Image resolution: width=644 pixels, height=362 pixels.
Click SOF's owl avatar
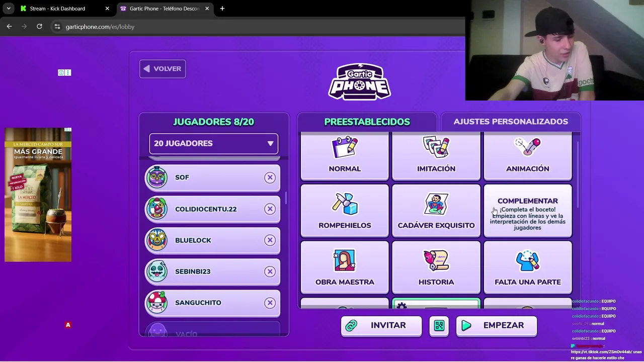[x=157, y=177]
